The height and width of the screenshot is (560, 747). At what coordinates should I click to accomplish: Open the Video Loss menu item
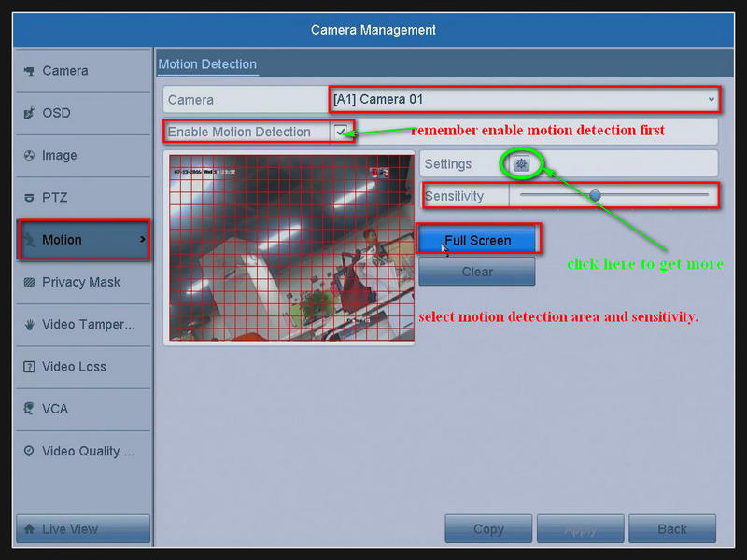[x=83, y=367]
